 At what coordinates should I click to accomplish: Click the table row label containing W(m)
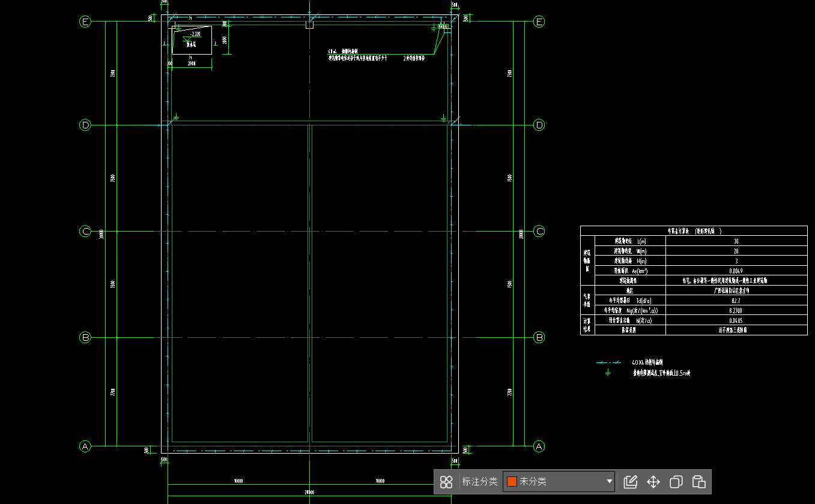coord(630,251)
